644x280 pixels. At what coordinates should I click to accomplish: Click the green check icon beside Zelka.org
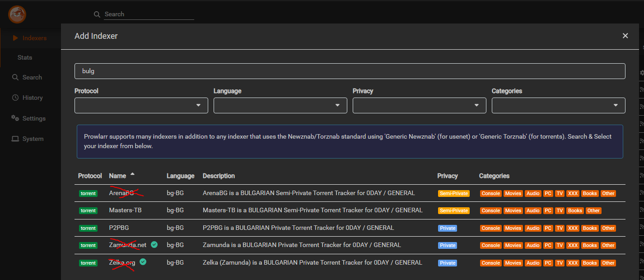[x=143, y=261]
